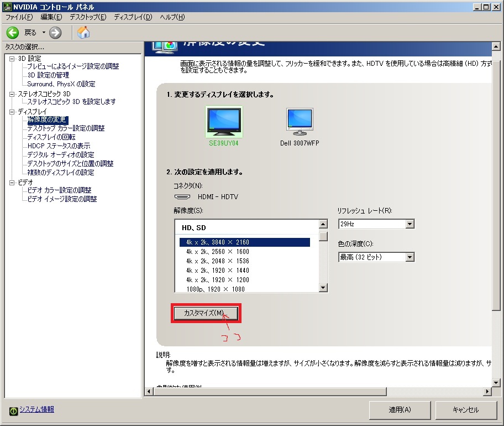
Task: Click the キャンセル button
Action: tap(465, 410)
